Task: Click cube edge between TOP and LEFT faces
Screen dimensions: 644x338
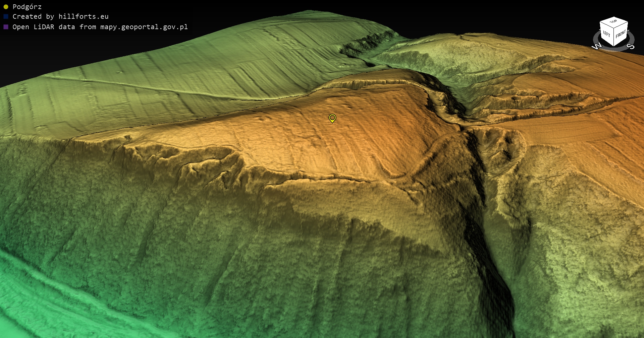Action: (x=607, y=25)
